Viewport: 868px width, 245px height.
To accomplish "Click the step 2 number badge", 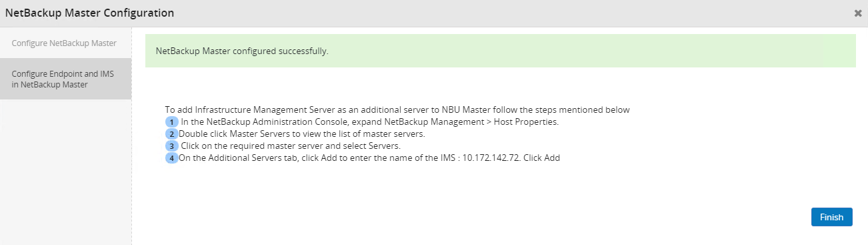I will tap(172, 134).
